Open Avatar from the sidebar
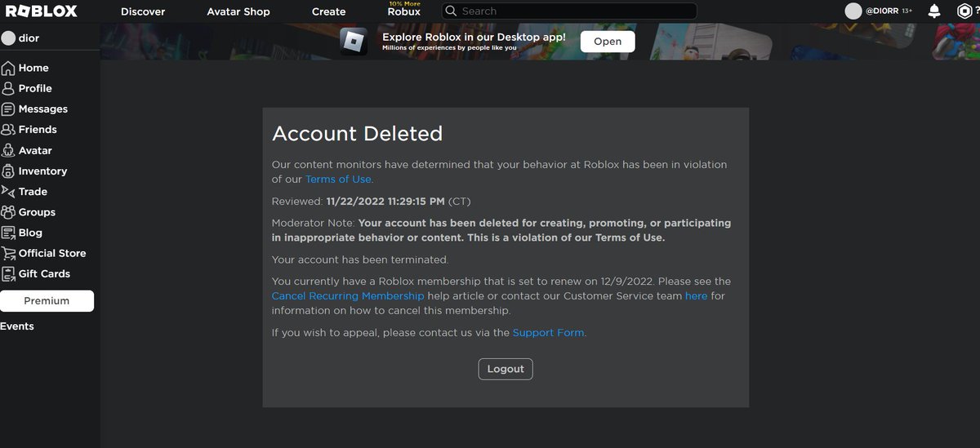This screenshot has width=980, height=448. pyautogui.click(x=35, y=150)
